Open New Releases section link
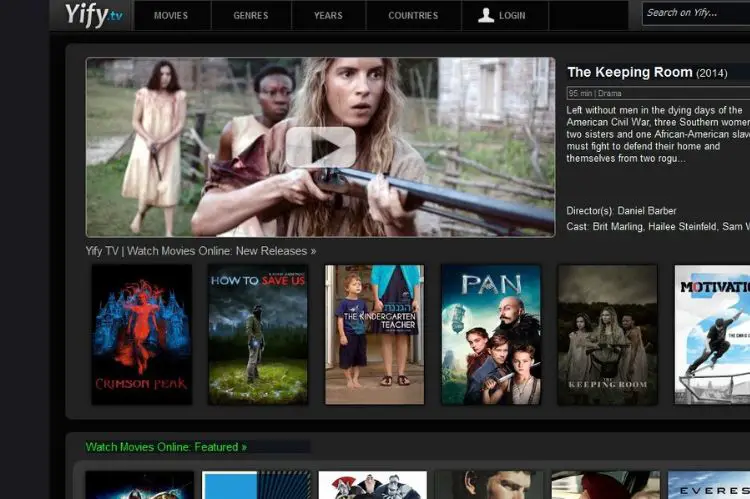The width and height of the screenshot is (750, 499). (x=200, y=251)
